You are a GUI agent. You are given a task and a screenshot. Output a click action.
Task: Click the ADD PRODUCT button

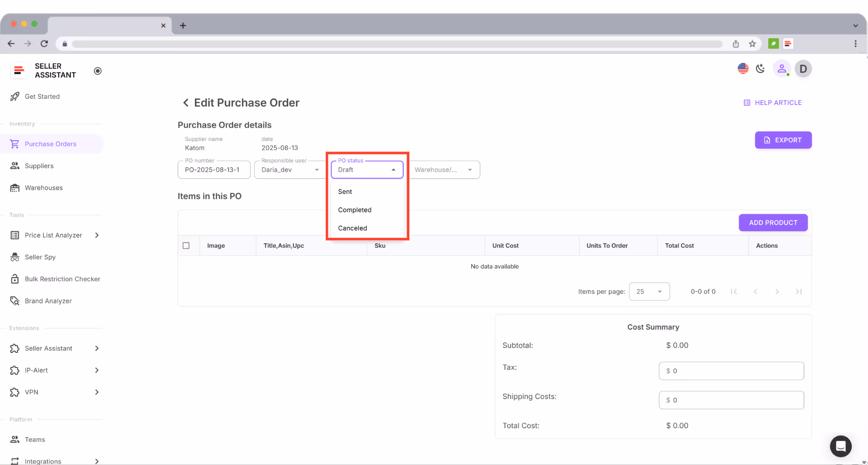point(773,223)
